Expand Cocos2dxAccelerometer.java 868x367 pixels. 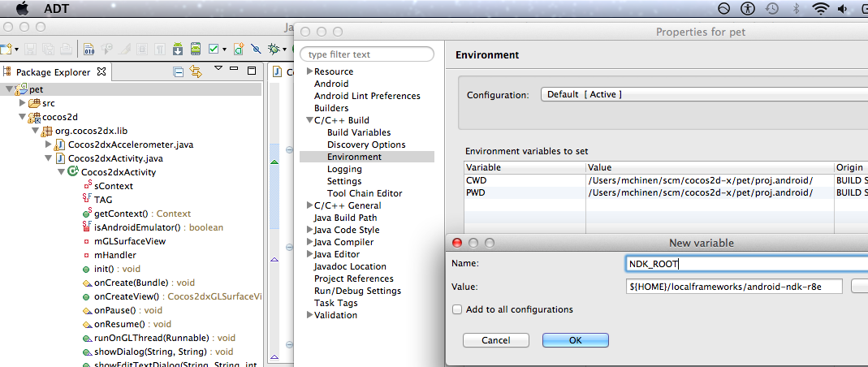pos(49,145)
